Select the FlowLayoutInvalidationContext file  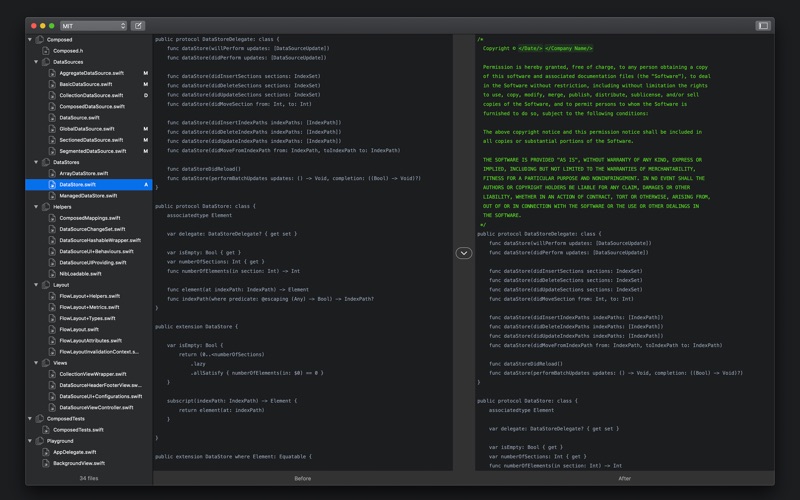89,352
